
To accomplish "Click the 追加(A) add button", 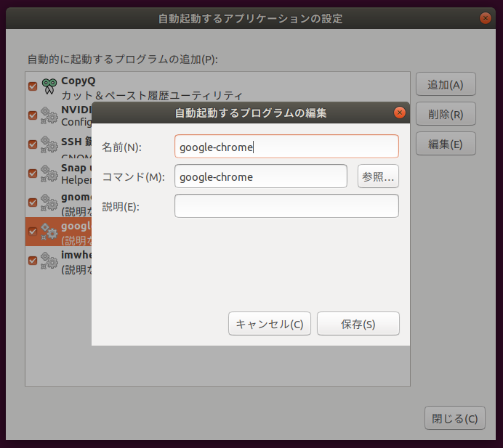I will (x=446, y=84).
